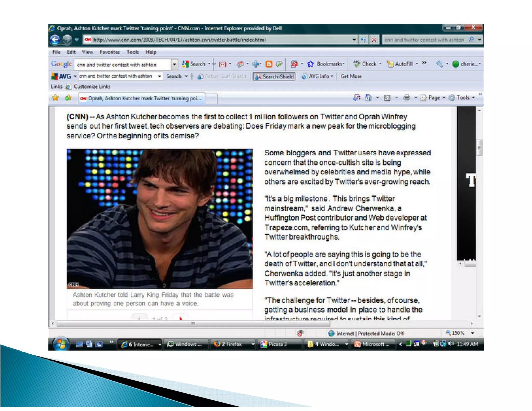Click the horizontal scrollbar thumb
This screenshot has width=532, height=411.
(193, 323)
